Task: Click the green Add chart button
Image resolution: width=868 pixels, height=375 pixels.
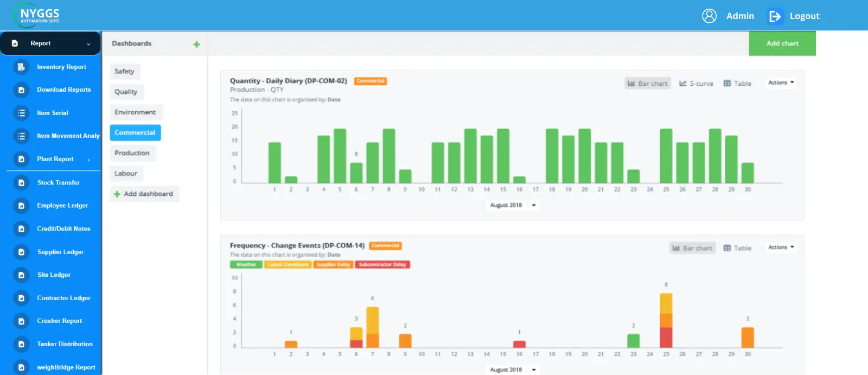Action: point(782,43)
